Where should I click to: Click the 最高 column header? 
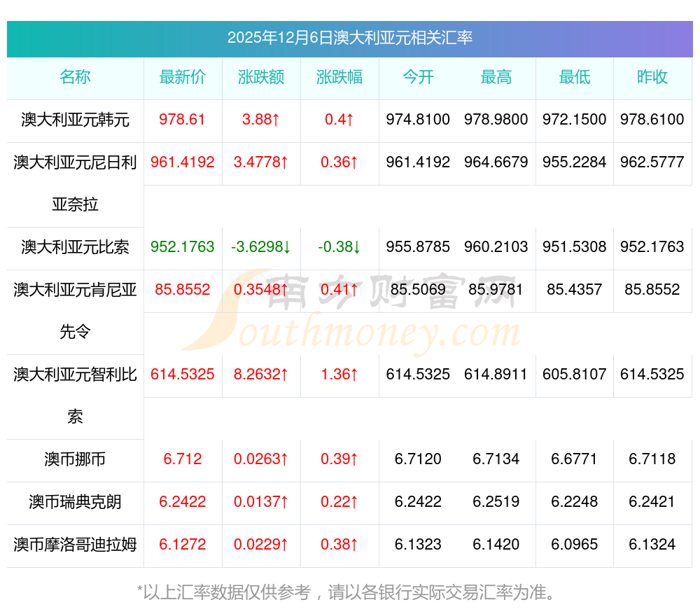click(x=496, y=77)
